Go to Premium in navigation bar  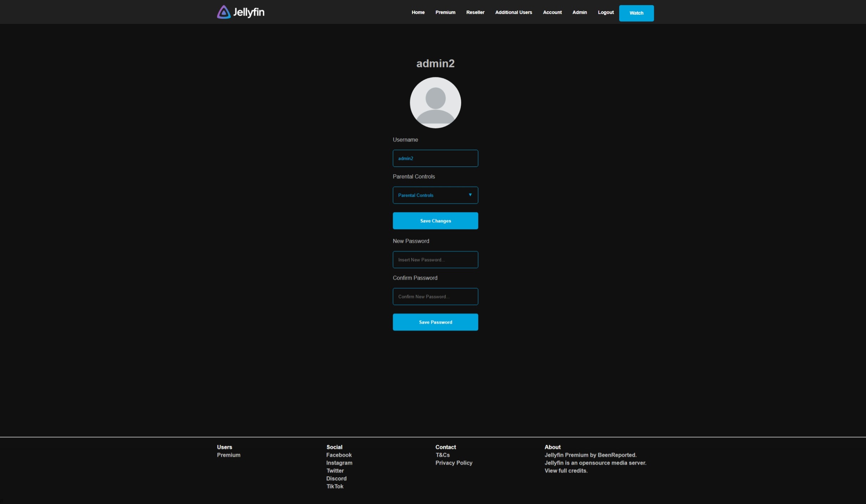point(445,12)
